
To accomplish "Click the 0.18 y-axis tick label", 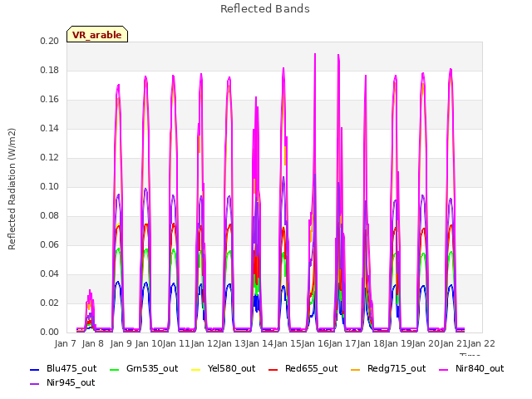I will [50, 70].
